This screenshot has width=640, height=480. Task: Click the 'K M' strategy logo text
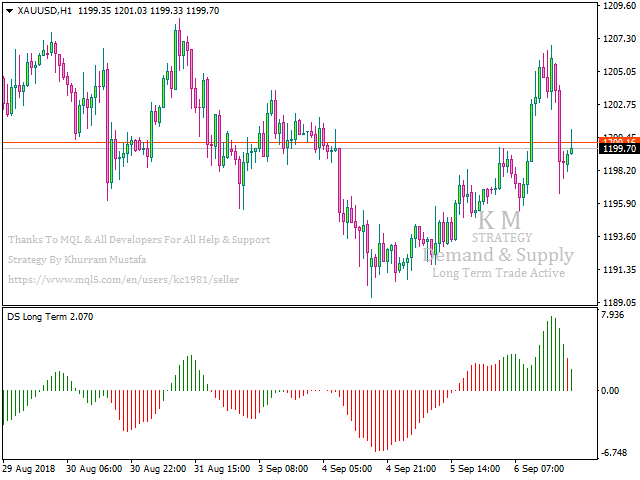(x=498, y=220)
